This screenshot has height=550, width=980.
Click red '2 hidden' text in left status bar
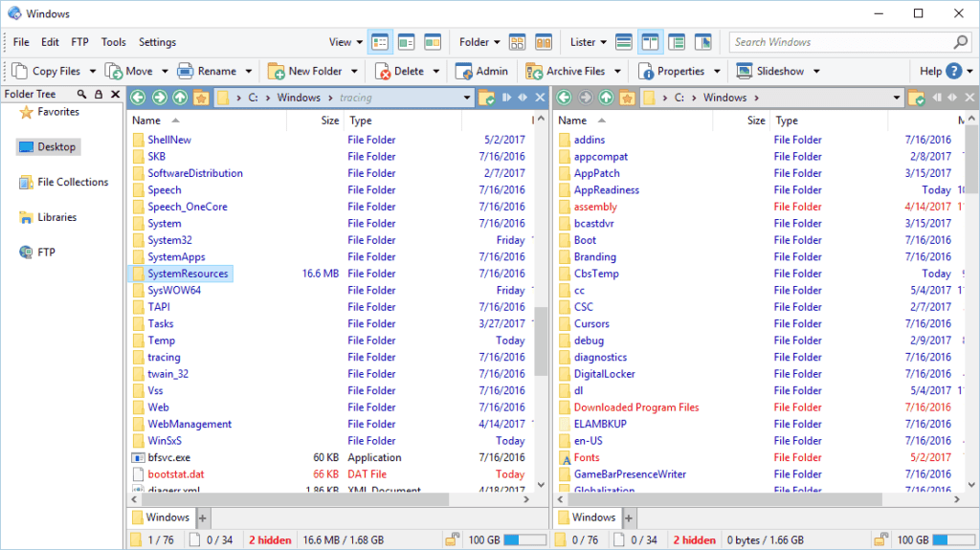(270, 540)
